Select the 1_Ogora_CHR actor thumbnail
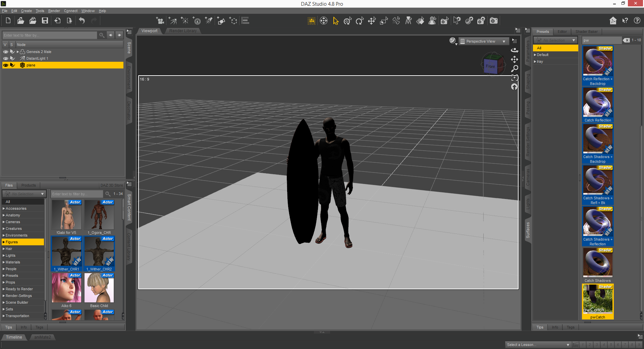Image resolution: width=644 pixels, height=349 pixels. (99, 217)
